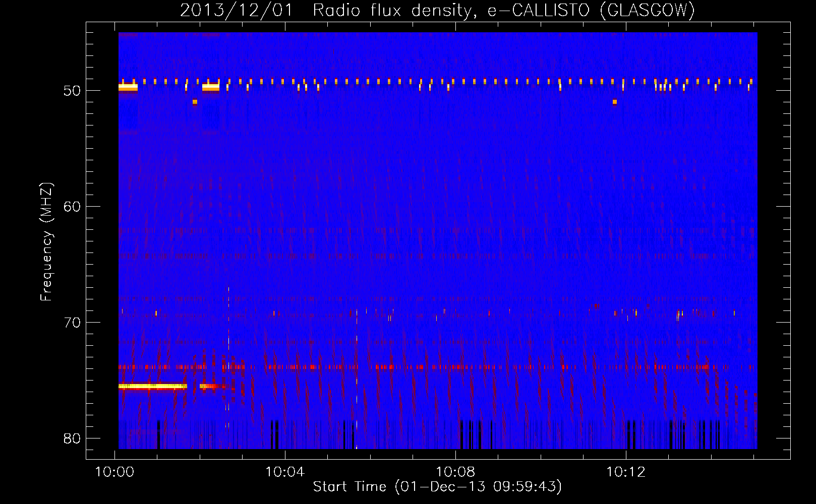816x504 pixels.
Task: Click the plot title "2013/12/01 Radio flux density, e-CALLISTO (GLASGOW)"
Action: (437, 10)
